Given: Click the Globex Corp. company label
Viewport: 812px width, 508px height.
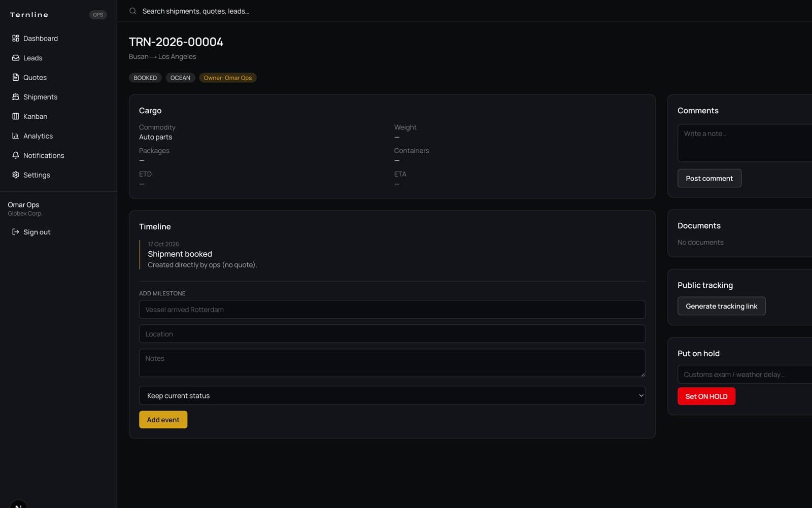Looking at the screenshot, I should (25, 214).
